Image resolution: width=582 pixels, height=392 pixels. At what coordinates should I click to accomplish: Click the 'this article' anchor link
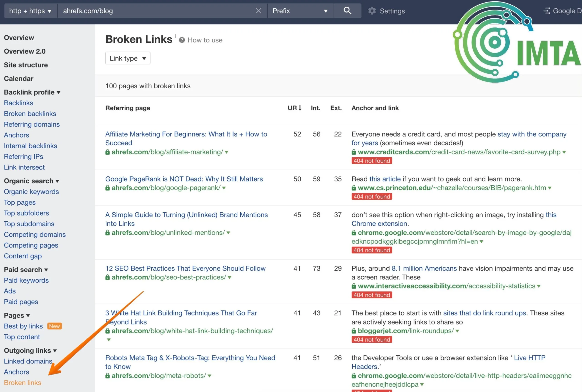point(385,179)
